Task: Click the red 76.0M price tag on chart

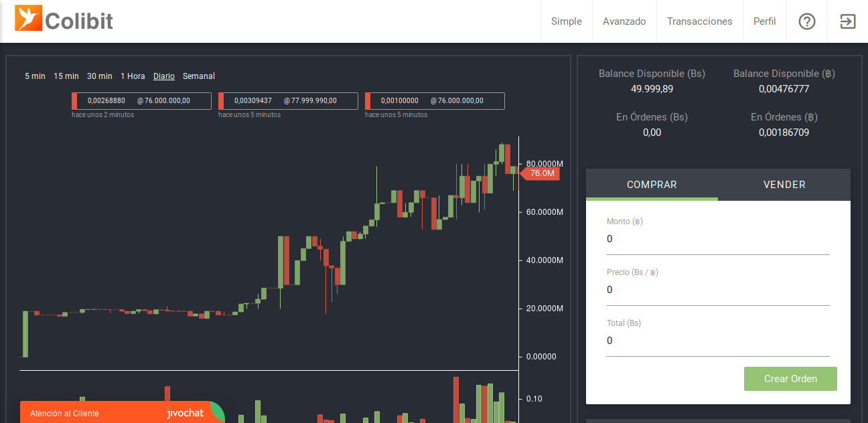Action: pos(540,173)
